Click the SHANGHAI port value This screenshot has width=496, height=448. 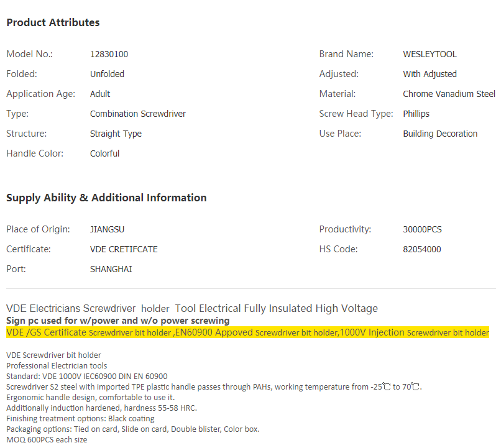coord(111,269)
